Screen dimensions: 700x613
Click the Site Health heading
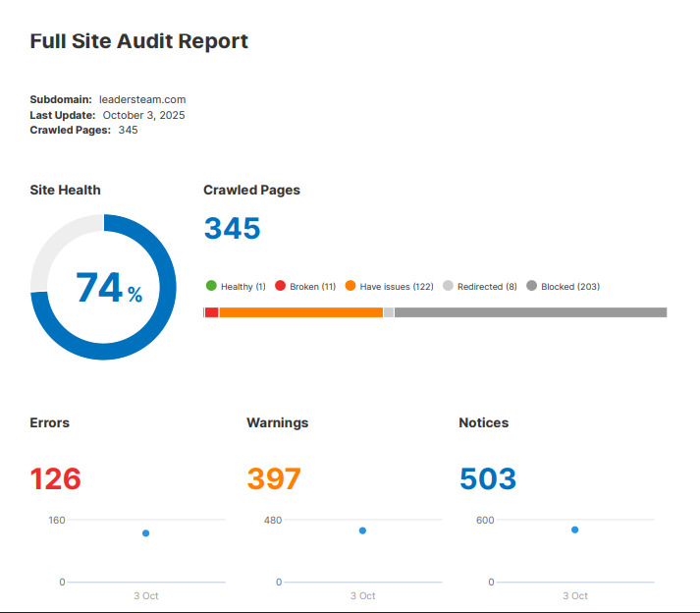65,190
